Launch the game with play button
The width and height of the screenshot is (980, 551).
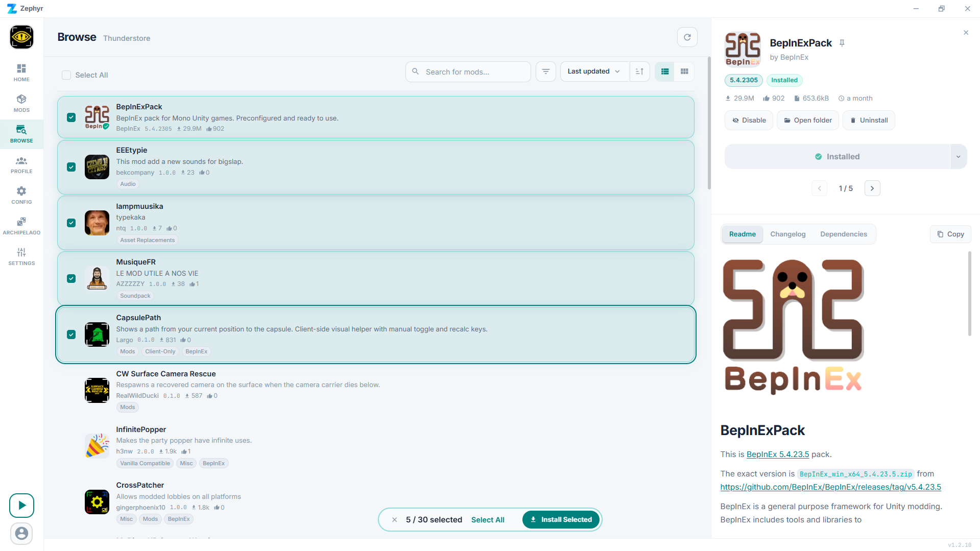pos(21,506)
